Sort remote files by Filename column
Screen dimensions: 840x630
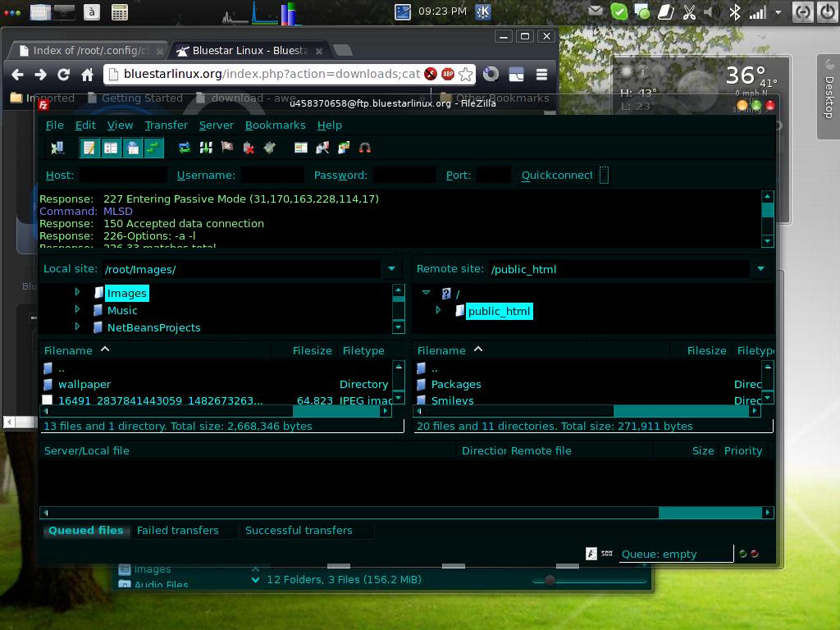click(542, 351)
